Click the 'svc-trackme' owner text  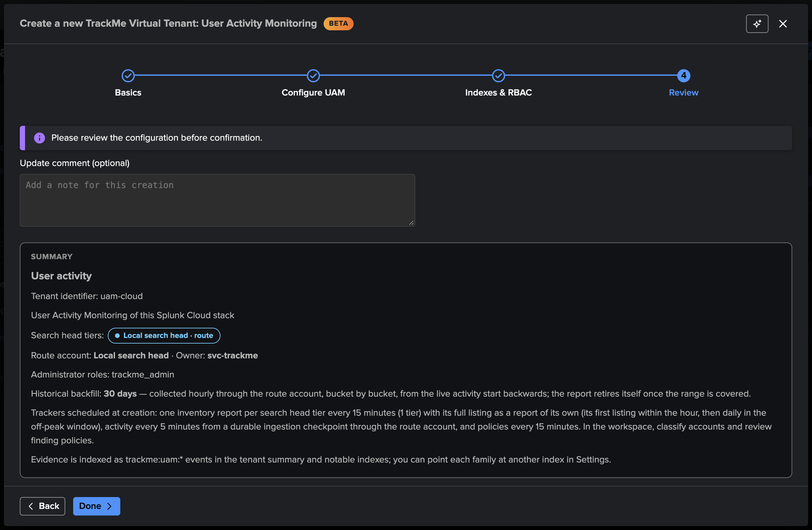click(232, 355)
